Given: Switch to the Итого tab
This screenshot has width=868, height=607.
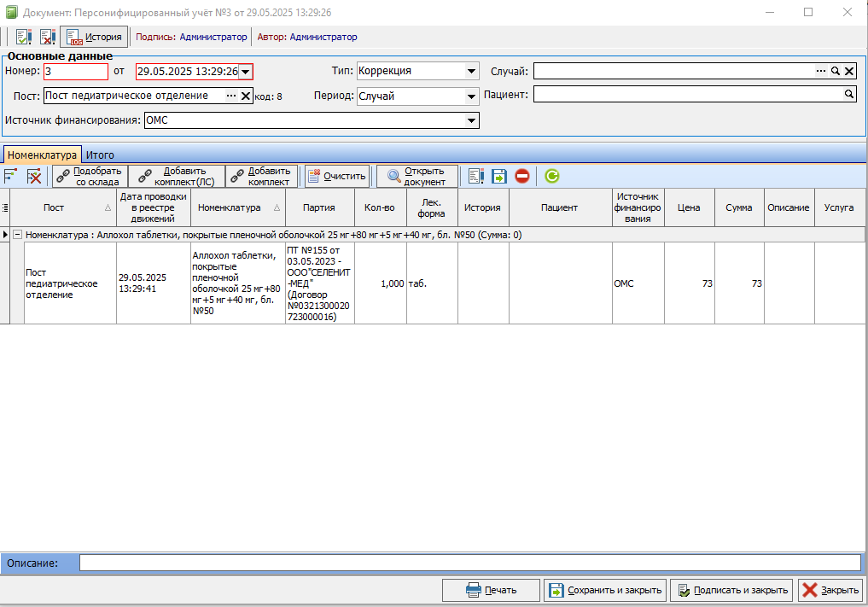Looking at the screenshot, I should (100, 155).
